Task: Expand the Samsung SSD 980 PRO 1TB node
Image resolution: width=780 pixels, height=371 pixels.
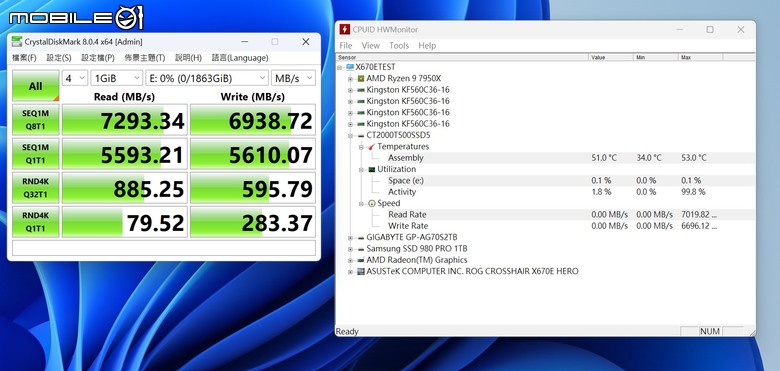Action: point(350,249)
